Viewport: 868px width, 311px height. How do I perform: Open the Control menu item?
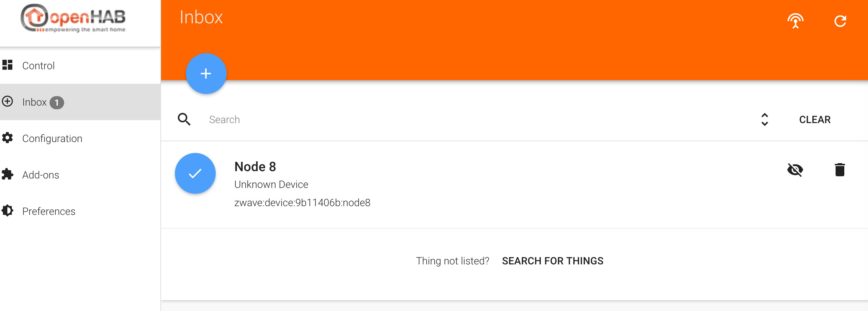click(x=80, y=66)
